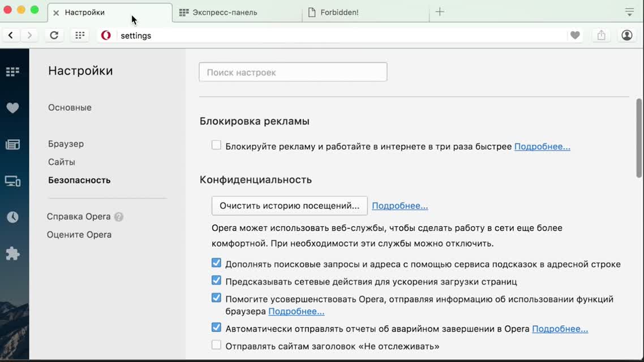Uncheck Предсказывать сетевые действия checkbox
Screen dimensions: 644x362
pos(216,281)
